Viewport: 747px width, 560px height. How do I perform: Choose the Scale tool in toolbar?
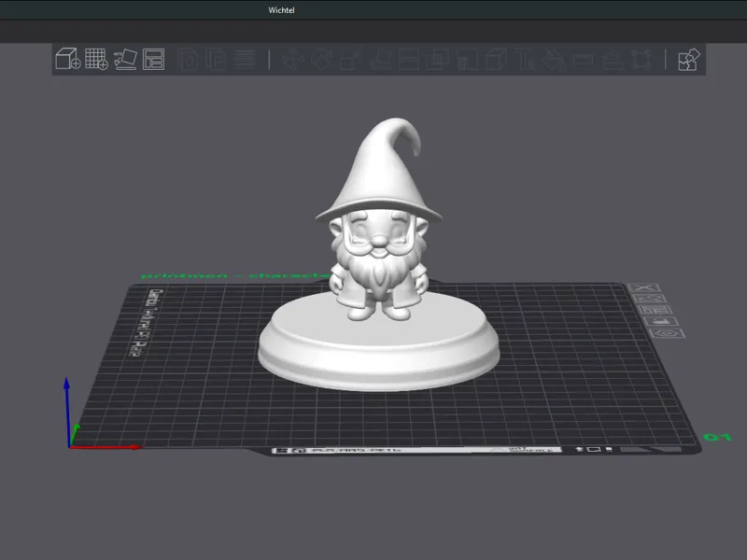coord(351,60)
